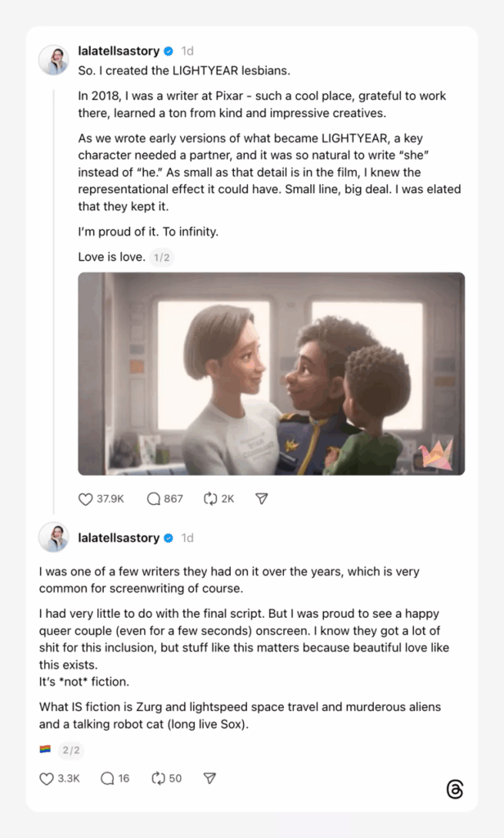504x838 pixels.
Task: Open the 16 replies on second post
Action: click(x=107, y=778)
